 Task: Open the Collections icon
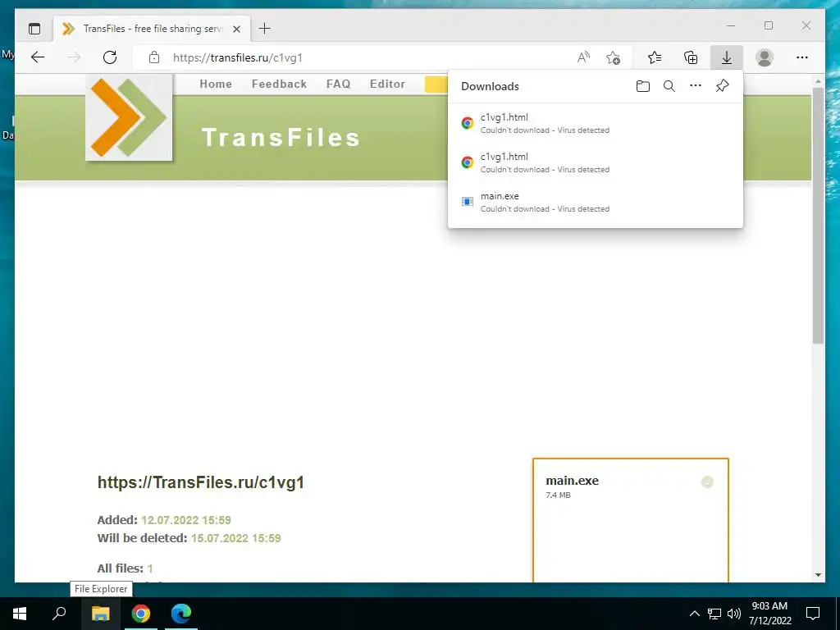tap(691, 57)
